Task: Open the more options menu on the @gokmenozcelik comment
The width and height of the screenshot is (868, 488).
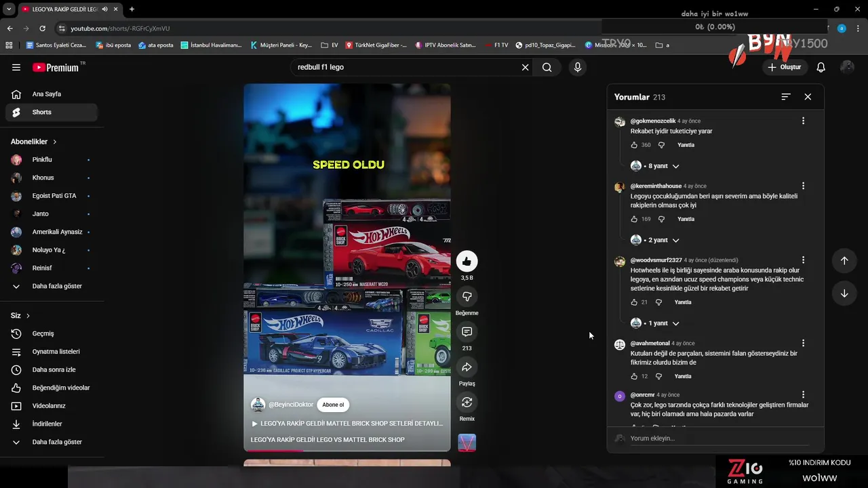Action: 804,121
